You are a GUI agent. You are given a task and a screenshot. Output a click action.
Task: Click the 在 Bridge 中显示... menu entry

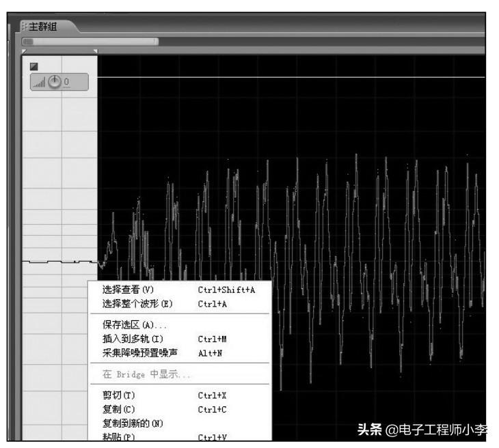coord(180,374)
